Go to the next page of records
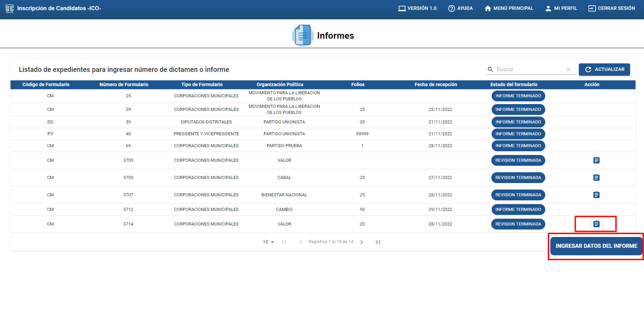The image size is (644, 317). pyautogui.click(x=361, y=242)
